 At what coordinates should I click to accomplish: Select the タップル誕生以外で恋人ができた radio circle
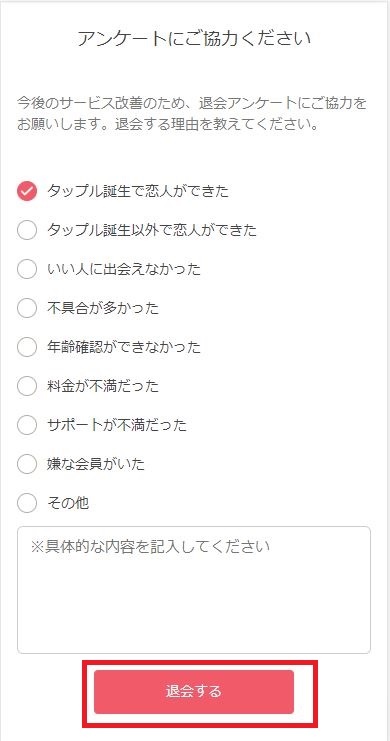[27, 230]
